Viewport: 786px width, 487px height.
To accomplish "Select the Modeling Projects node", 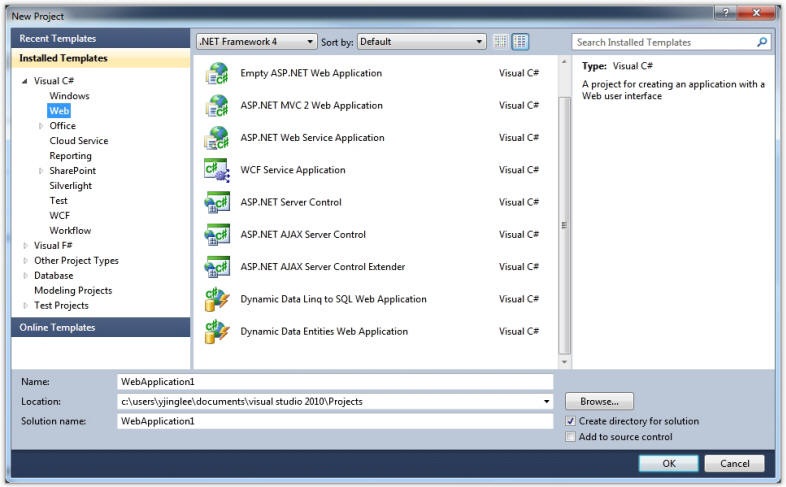I will (73, 291).
